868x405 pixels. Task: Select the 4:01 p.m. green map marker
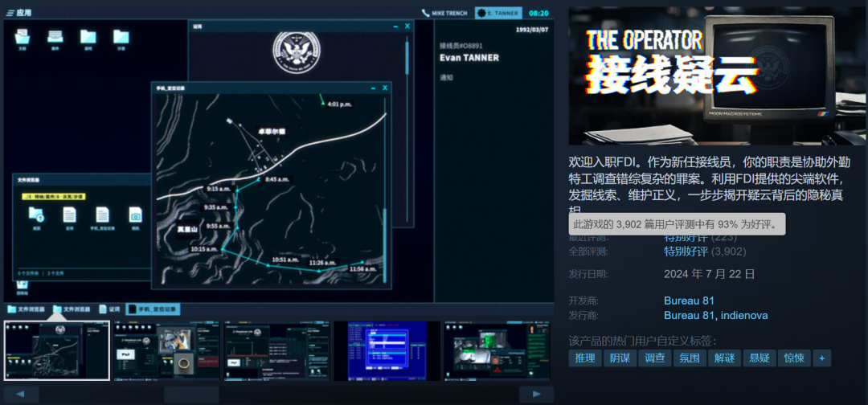pyautogui.click(x=324, y=103)
